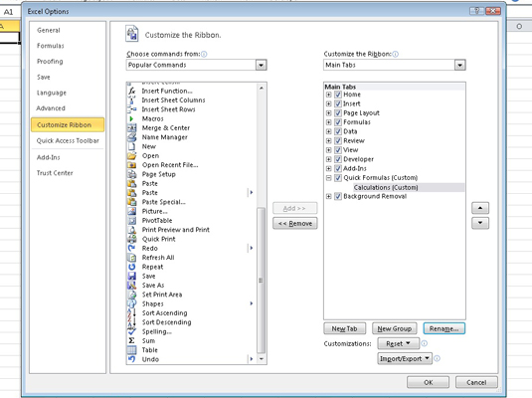Image resolution: width=532 pixels, height=398 pixels.
Task: Click the Open folder icon
Action: tap(131, 156)
